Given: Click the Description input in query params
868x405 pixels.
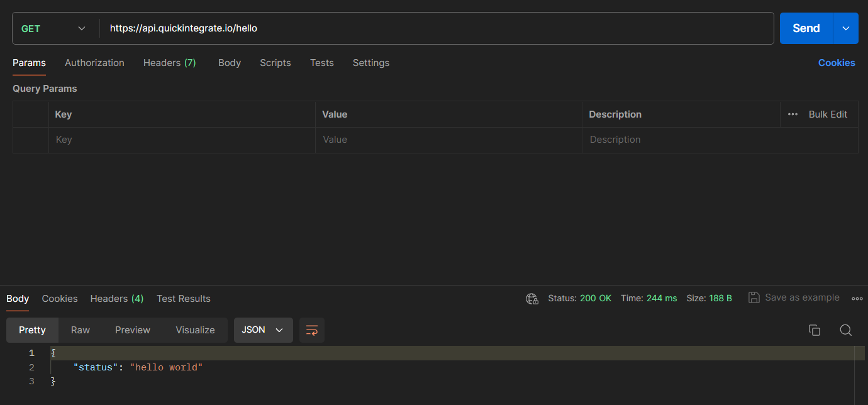Looking at the screenshot, I should [x=720, y=140].
